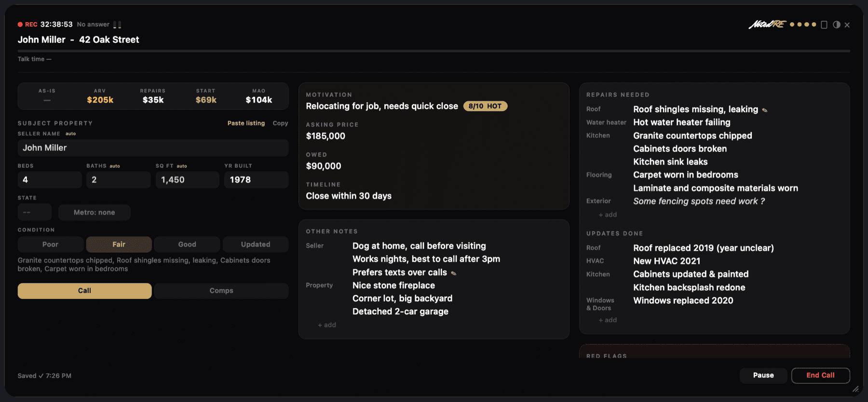Switch to the Comps tab
Viewport: 868px width, 402px height.
click(221, 291)
